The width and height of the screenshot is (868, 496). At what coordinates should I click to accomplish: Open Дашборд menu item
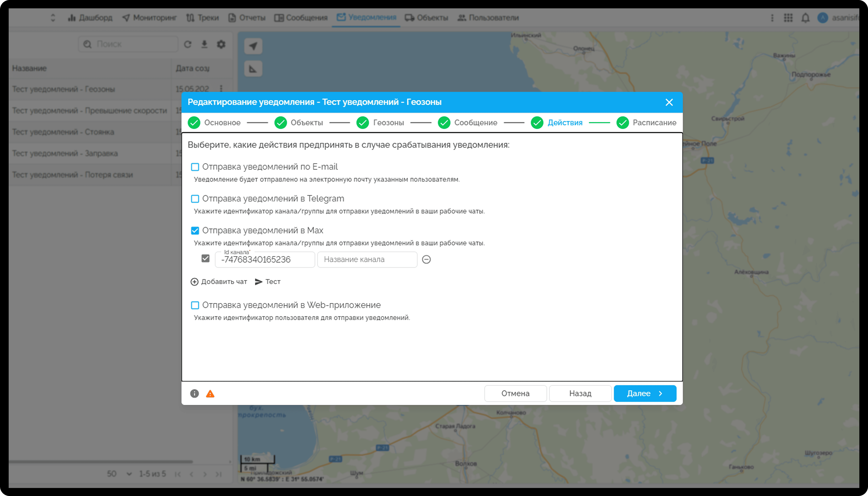pos(90,18)
